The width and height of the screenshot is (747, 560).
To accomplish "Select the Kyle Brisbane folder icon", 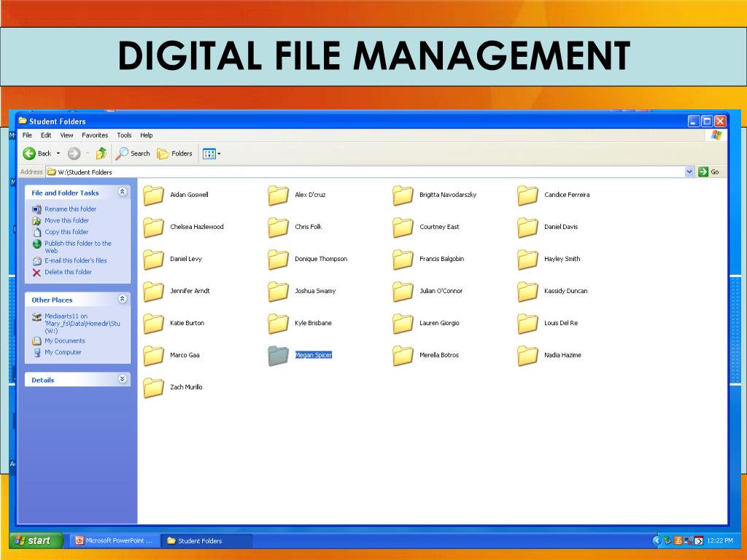I will tap(278, 323).
